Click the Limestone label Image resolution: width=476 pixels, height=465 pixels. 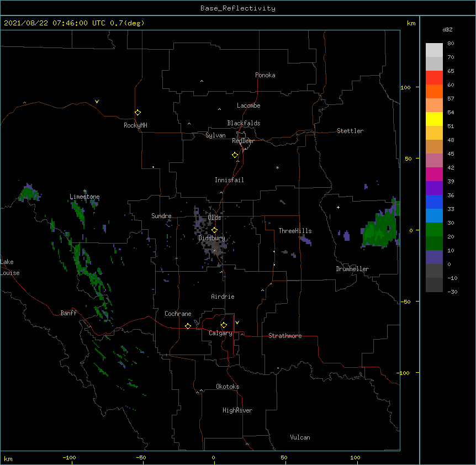(x=84, y=197)
